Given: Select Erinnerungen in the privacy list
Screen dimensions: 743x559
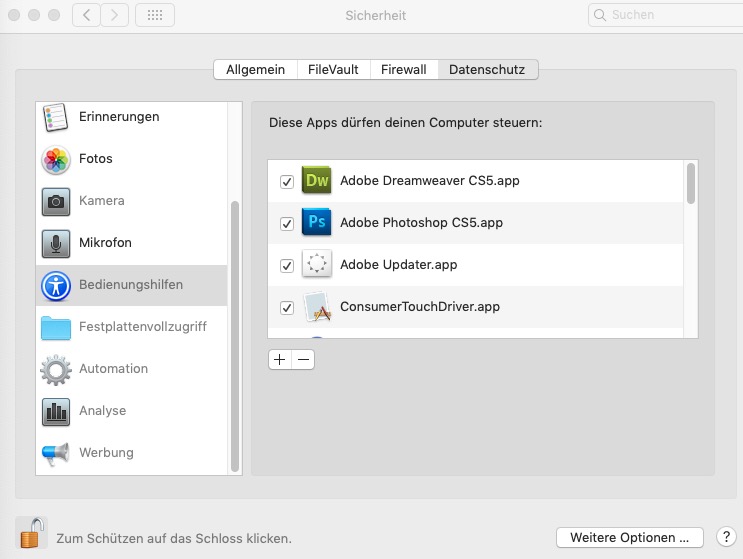Looking at the screenshot, I should [x=132, y=117].
